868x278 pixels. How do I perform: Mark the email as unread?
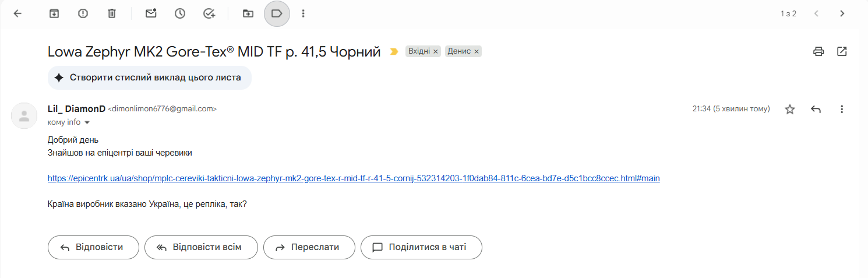click(x=151, y=13)
